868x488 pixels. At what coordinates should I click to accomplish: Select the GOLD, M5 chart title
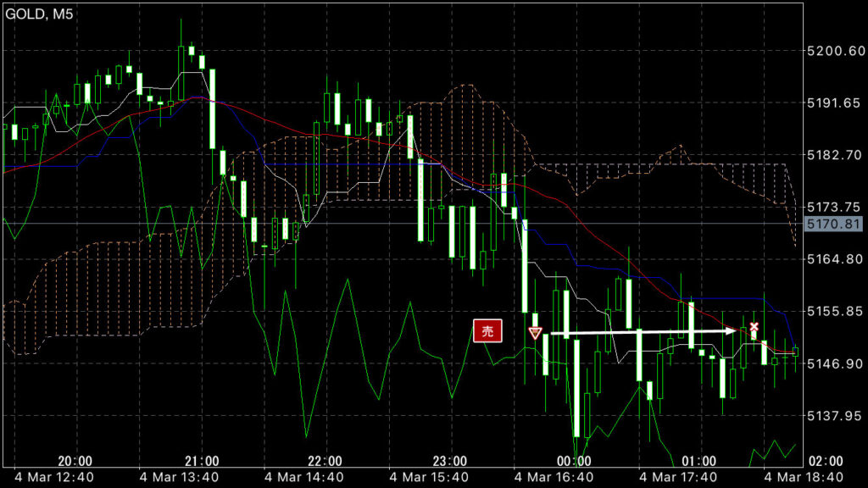(42, 13)
